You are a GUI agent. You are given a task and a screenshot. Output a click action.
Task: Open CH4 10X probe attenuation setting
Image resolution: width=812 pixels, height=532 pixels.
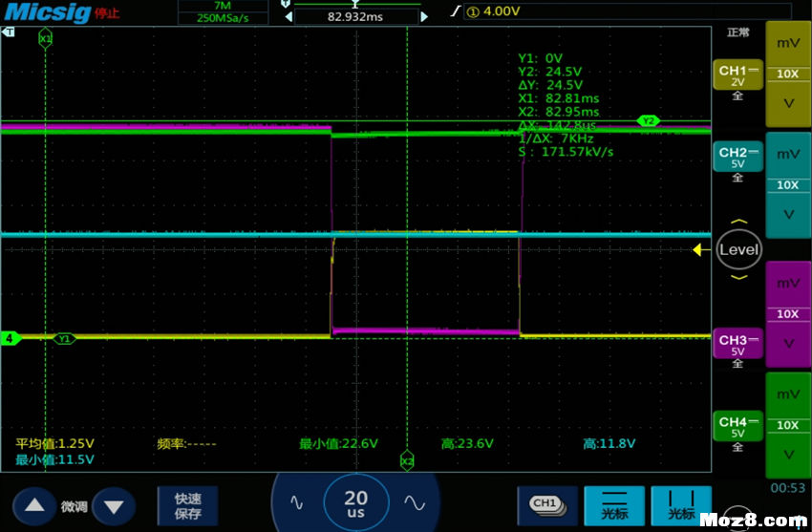[x=788, y=425]
